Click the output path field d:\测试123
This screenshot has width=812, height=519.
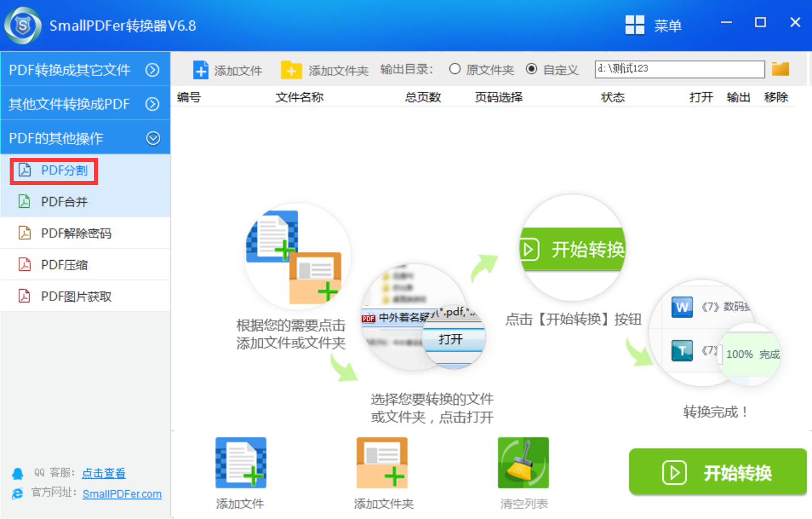tap(680, 69)
